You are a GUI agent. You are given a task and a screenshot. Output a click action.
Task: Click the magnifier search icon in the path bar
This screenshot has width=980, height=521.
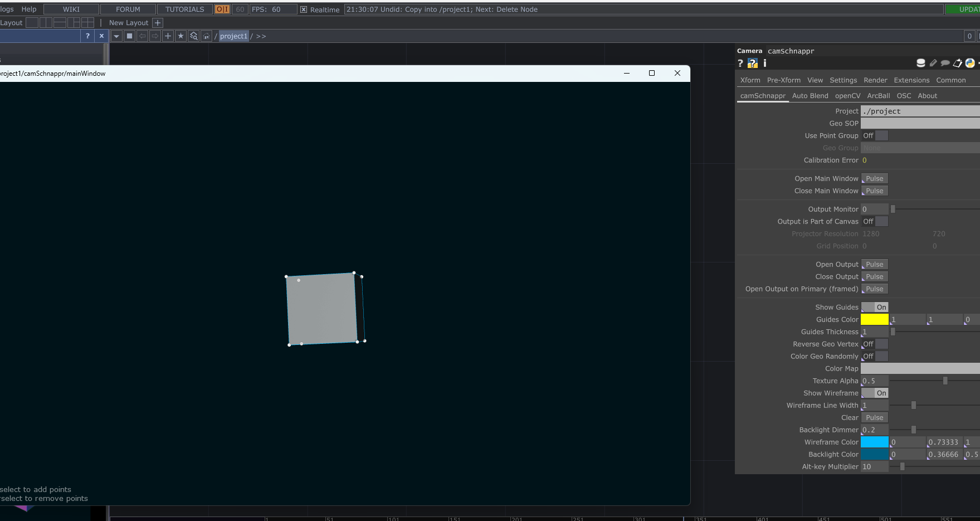coord(193,36)
